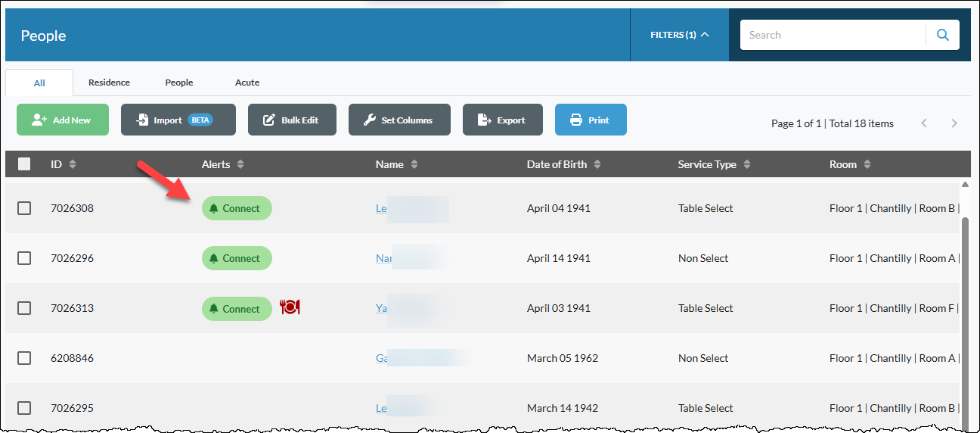Screen dimensions: 980x433
Task: Check the box for ID 7026296
Action: 24,258
